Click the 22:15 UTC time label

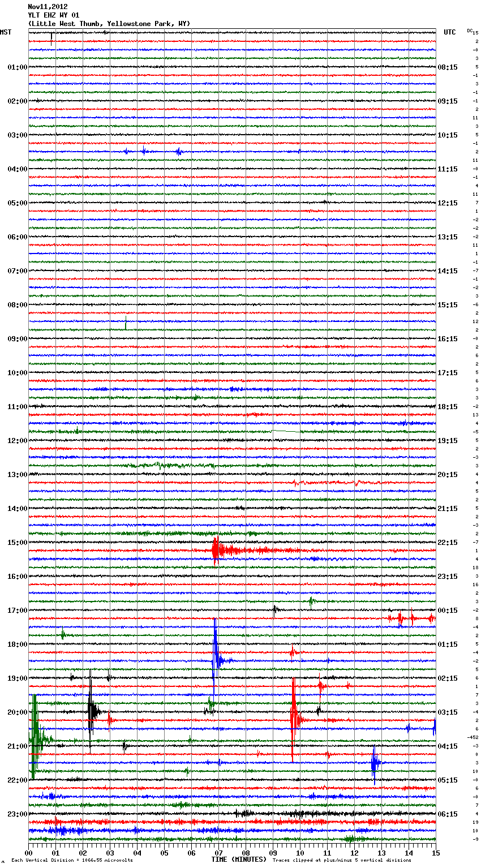tap(448, 543)
